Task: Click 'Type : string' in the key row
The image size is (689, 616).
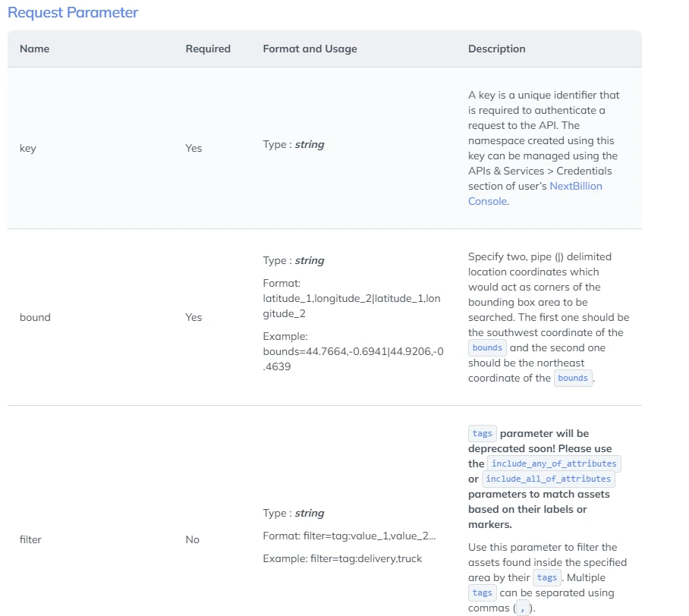Action: [294, 145]
